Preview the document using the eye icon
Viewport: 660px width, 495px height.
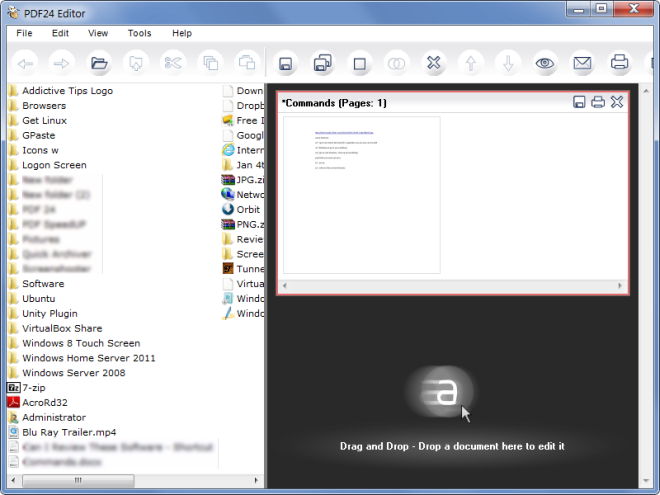545,64
